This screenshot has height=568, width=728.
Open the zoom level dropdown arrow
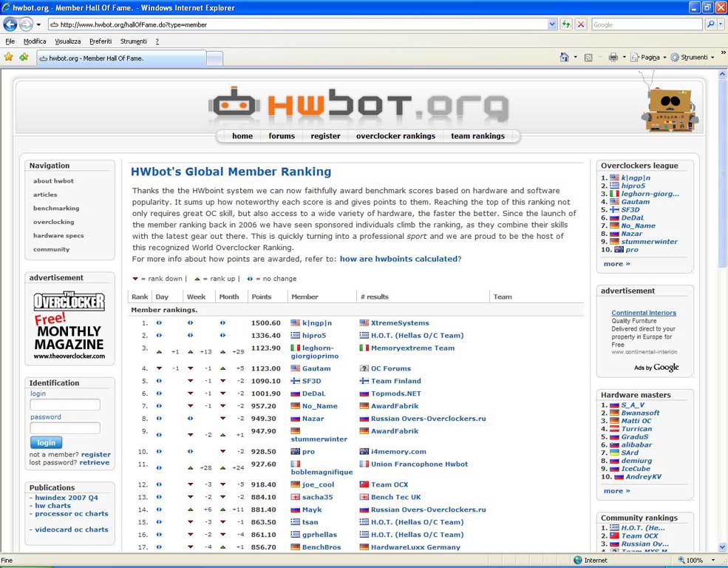click(712, 560)
